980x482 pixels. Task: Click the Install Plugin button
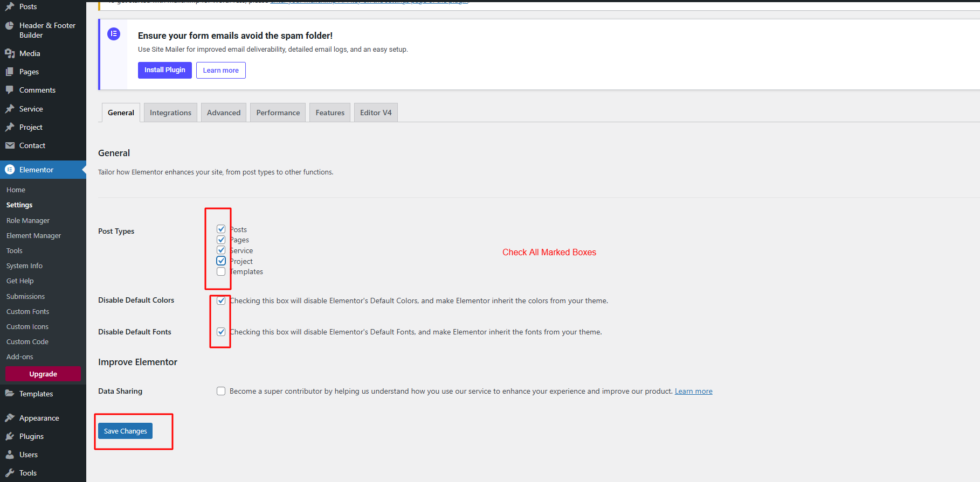coord(164,70)
